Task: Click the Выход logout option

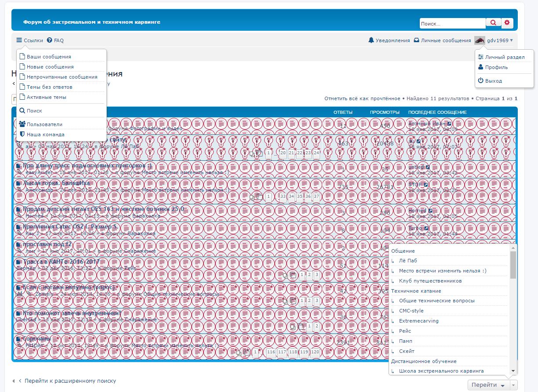Action: [x=493, y=81]
